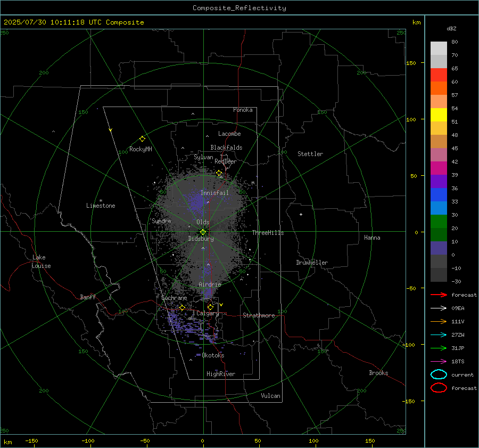479x448 pixels.
Task: Click the red forecast arrow in legend
Action: point(439,295)
